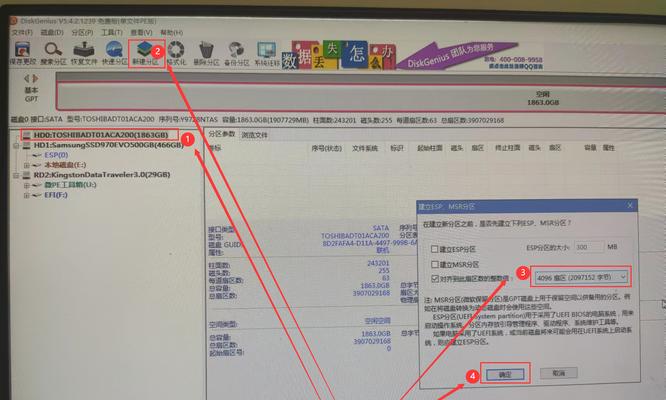Image resolution: width=666 pixels, height=400 pixels.
Task: Start Quick Partition (快速分区) from the toolbar
Action: [114, 54]
